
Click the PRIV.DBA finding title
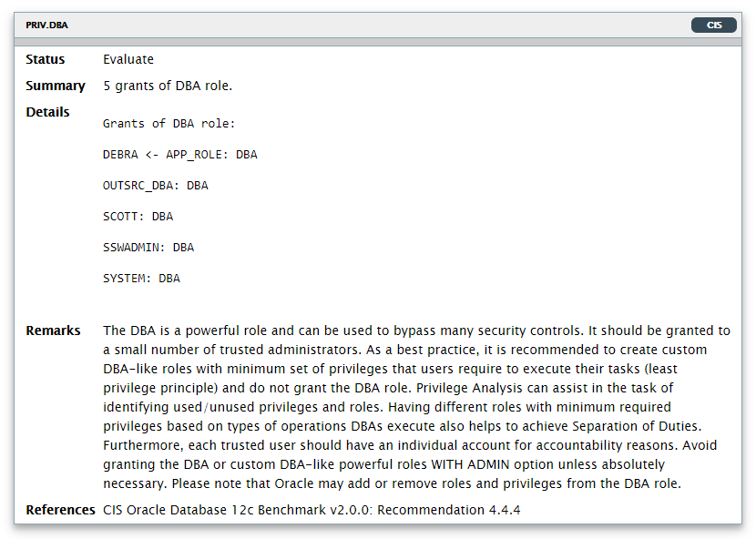point(46,25)
